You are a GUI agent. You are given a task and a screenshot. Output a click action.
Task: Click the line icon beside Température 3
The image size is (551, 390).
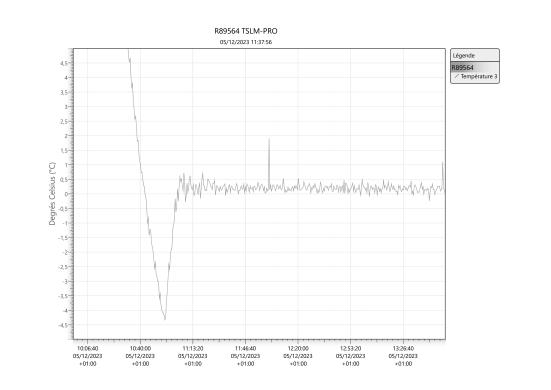[x=456, y=76]
